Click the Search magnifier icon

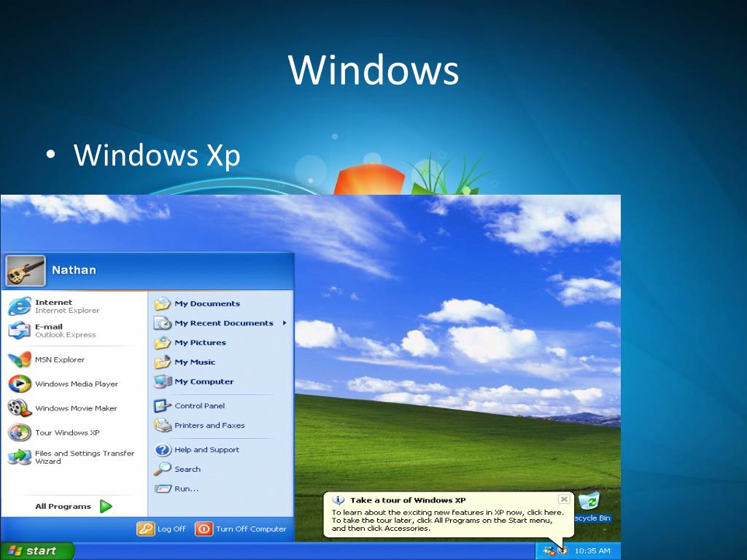163,469
